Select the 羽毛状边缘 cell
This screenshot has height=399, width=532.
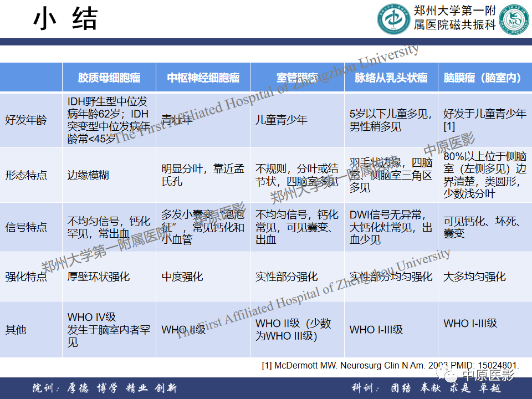click(x=391, y=175)
